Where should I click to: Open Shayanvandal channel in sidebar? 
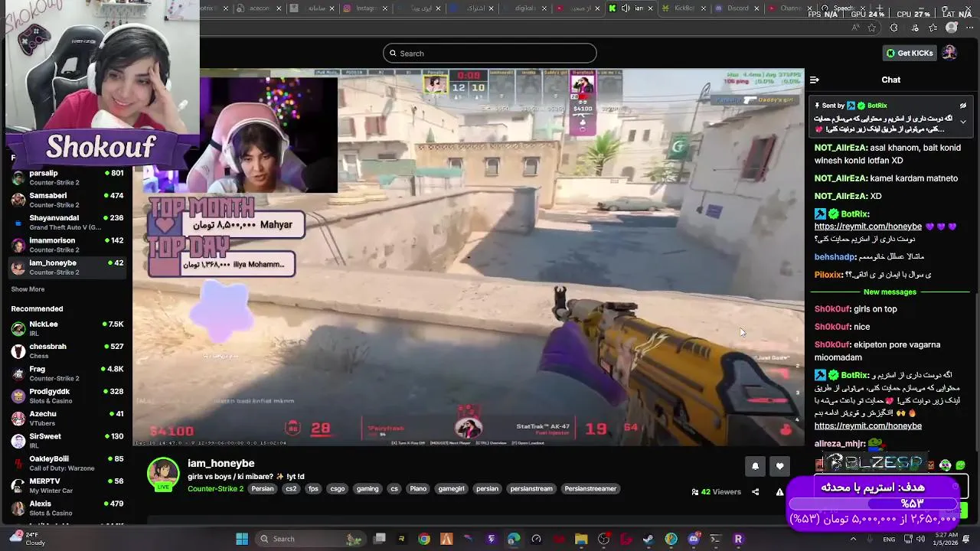click(x=67, y=222)
